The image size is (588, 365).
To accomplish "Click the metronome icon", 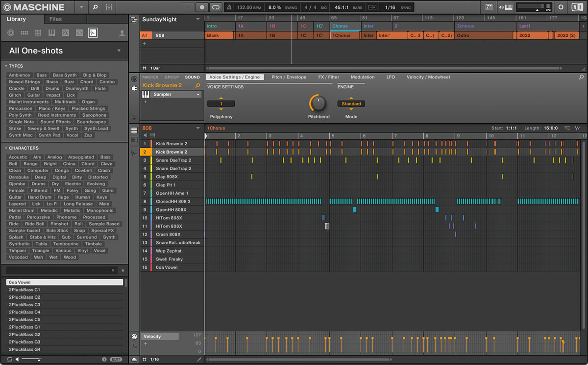I will click(230, 7).
